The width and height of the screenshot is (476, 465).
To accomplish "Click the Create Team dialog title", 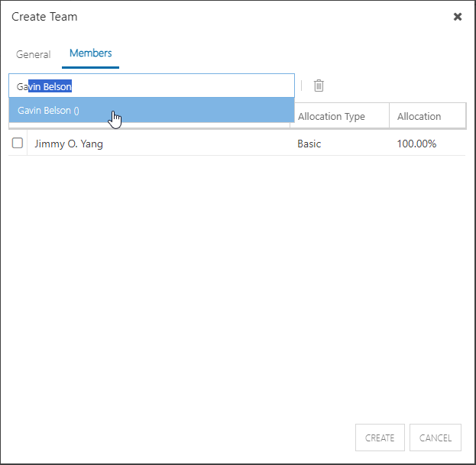I will (x=44, y=17).
